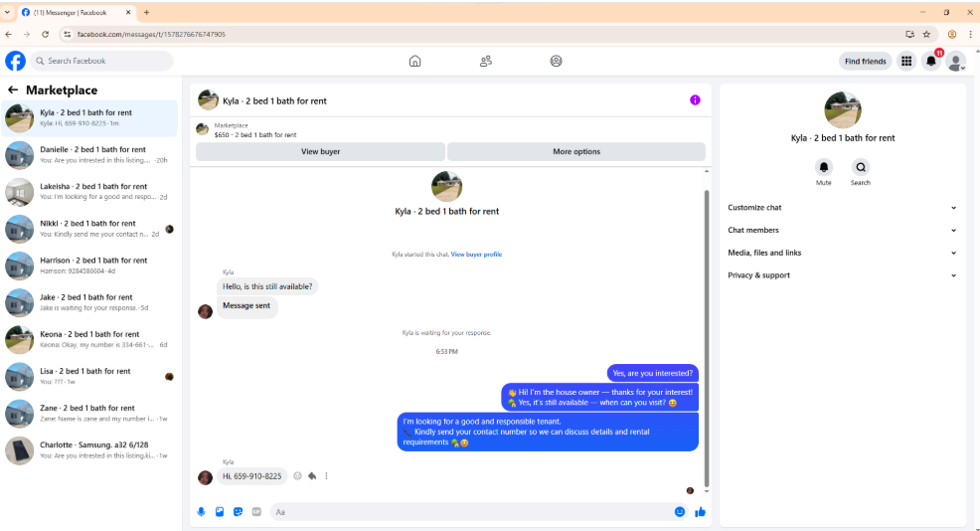Bookmark this page with the star

[x=927, y=35]
